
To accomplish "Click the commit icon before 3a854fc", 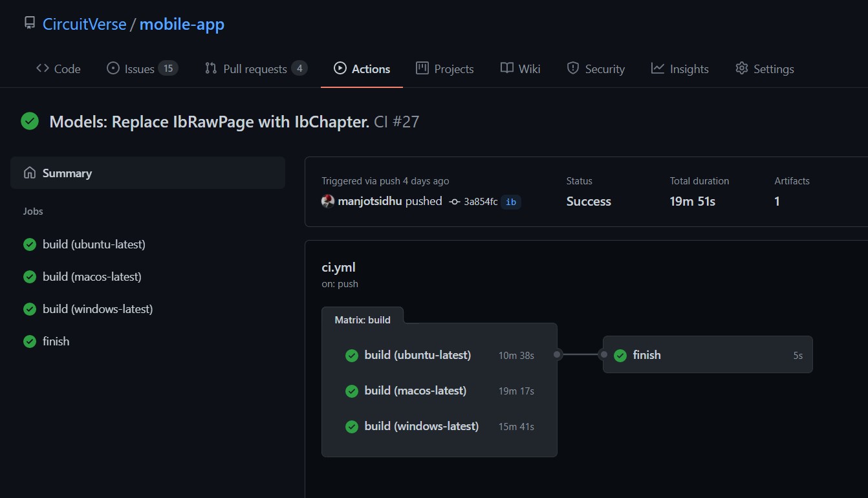I will coord(455,202).
